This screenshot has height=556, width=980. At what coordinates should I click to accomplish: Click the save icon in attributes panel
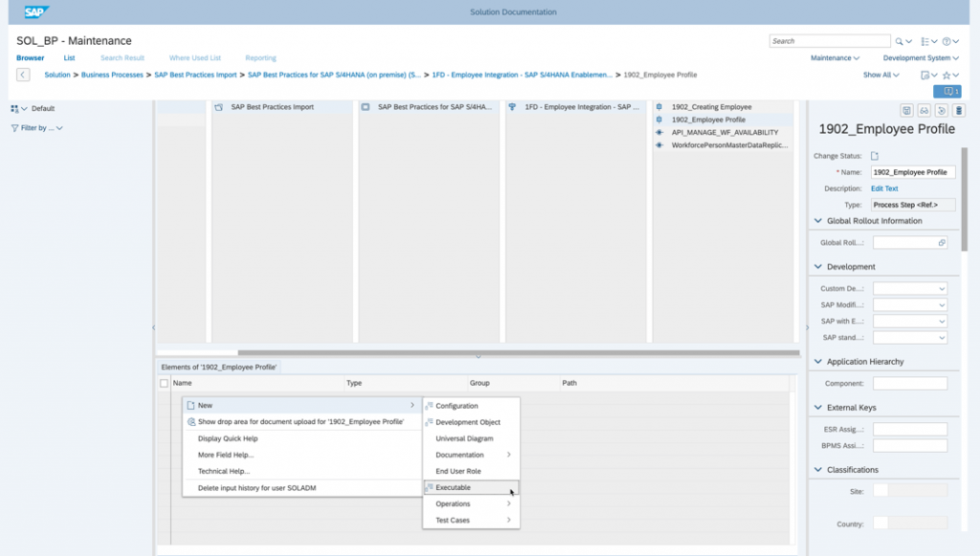[x=907, y=111]
